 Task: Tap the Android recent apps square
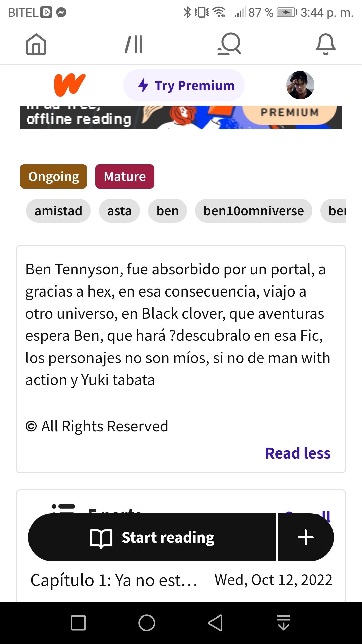78,623
